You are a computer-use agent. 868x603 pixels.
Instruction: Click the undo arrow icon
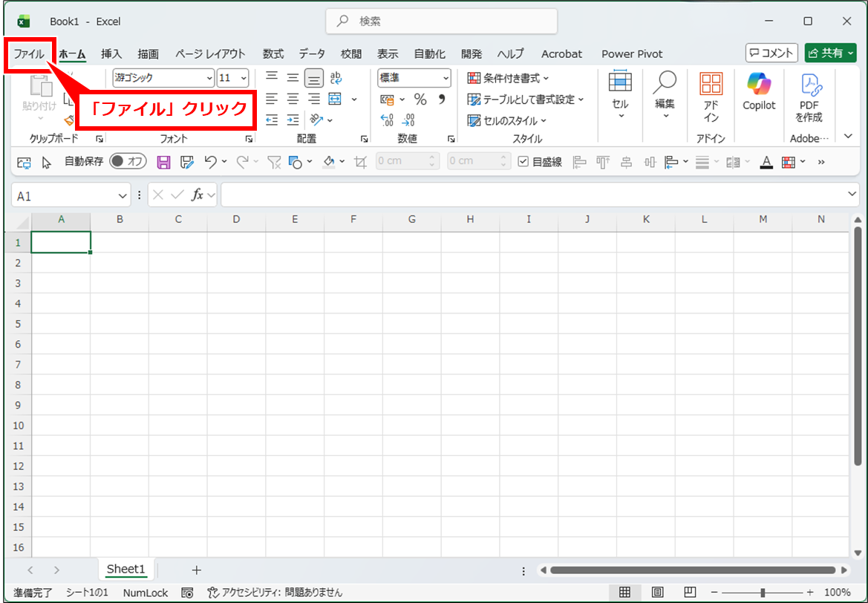[210, 162]
